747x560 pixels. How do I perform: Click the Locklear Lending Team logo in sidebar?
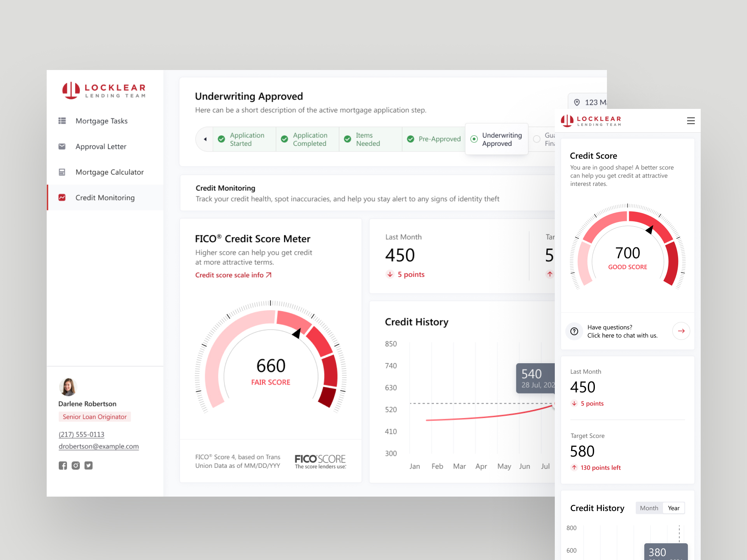pyautogui.click(x=104, y=91)
